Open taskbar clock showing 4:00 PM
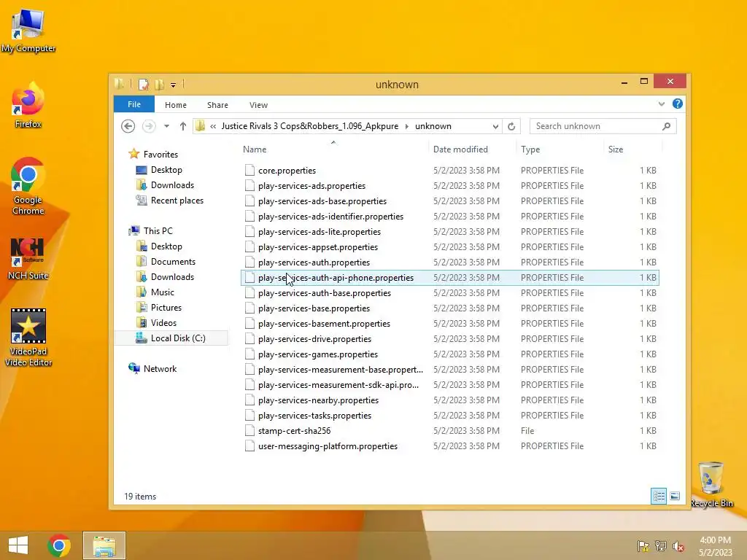Image resolution: width=747 pixels, height=560 pixels. pos(715,546)
